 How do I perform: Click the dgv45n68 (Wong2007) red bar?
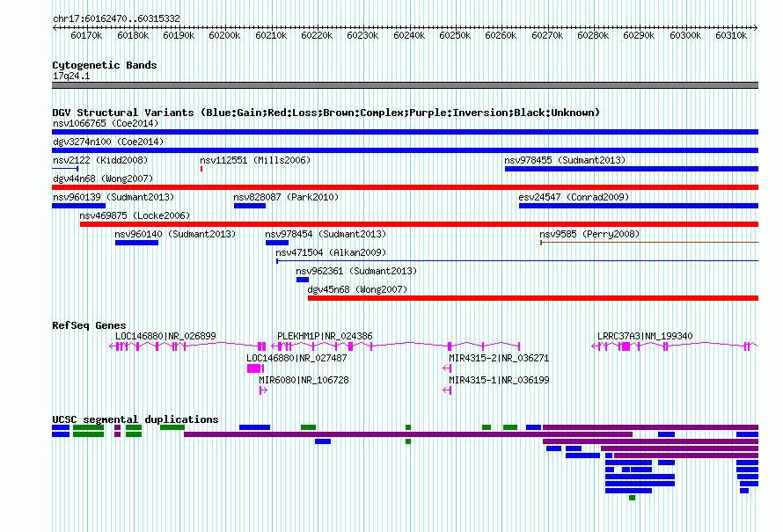click(533, 298)
